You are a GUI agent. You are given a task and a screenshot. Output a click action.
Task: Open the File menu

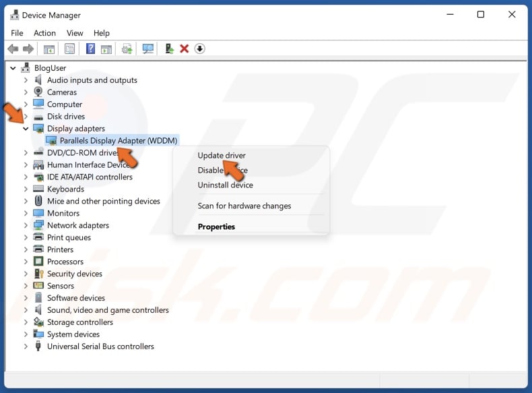pos(17,33)
